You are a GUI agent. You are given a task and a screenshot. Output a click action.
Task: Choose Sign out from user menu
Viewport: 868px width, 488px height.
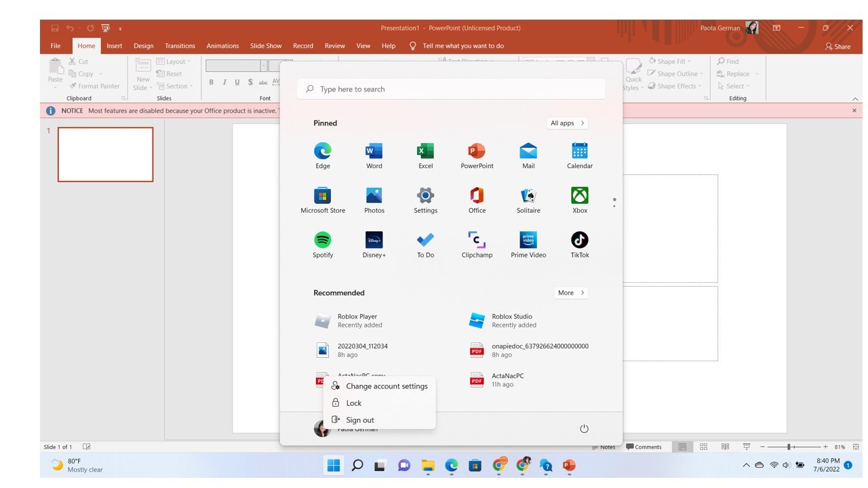click(380, 420)
